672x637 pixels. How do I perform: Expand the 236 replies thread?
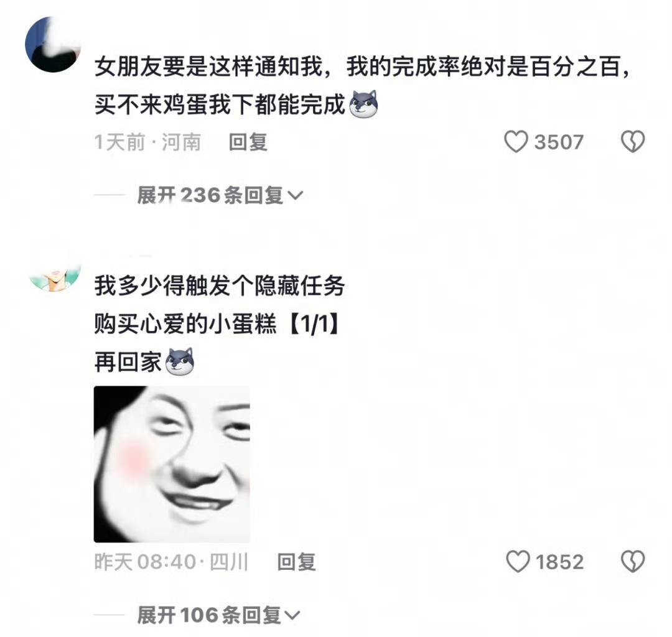pos(220,195)
